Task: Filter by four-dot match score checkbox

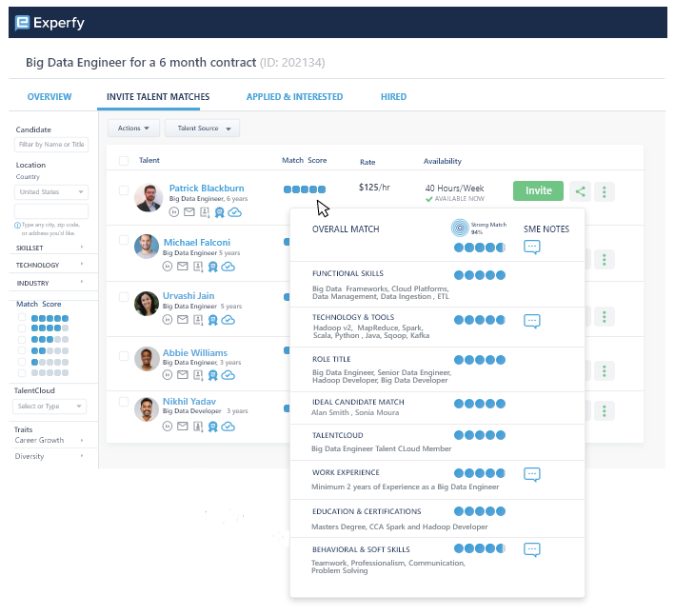Action: [x=22, y=328]
